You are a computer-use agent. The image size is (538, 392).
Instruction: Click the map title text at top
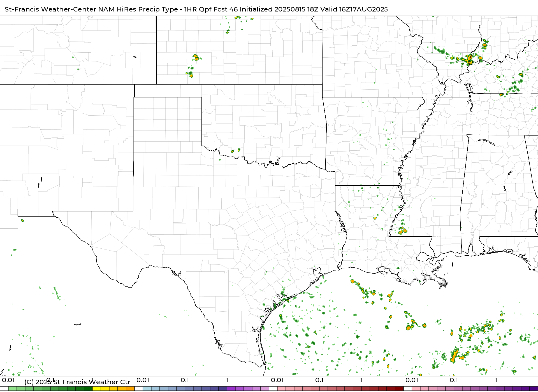point(196,9)
